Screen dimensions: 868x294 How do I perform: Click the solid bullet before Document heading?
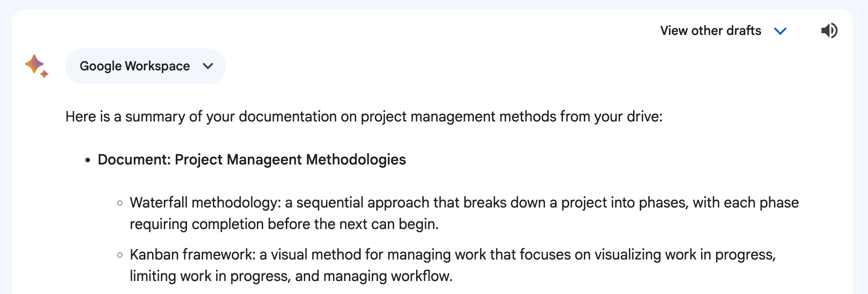(88, 160)
